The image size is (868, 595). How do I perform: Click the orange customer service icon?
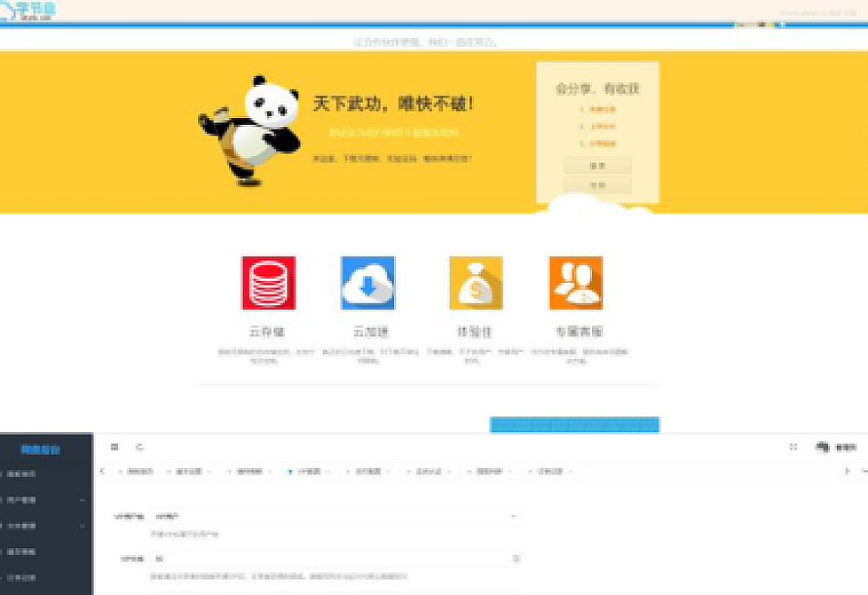point(575,283)
